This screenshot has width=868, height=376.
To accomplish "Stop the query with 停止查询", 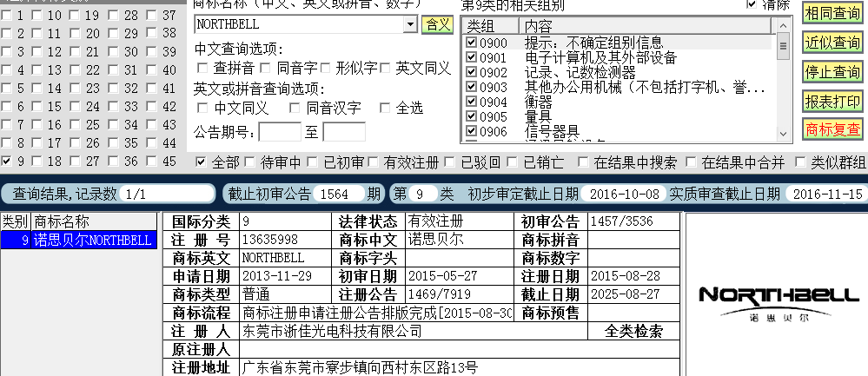I will [832, 72].
